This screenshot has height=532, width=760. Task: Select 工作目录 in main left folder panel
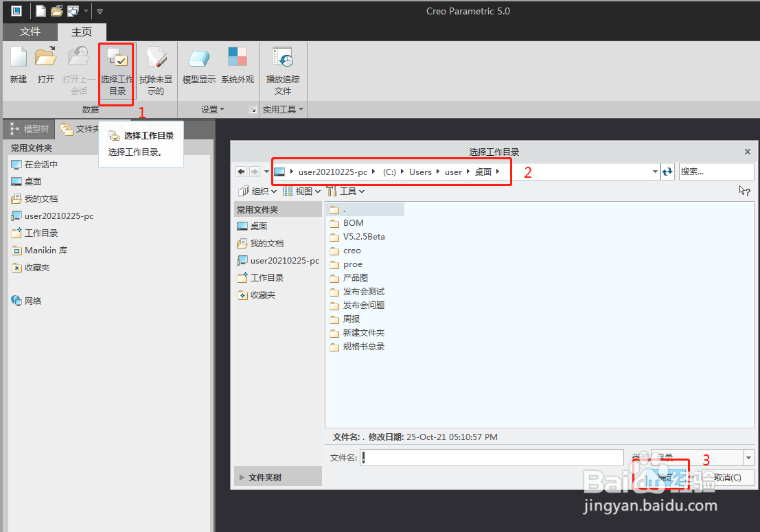[34, 233]
